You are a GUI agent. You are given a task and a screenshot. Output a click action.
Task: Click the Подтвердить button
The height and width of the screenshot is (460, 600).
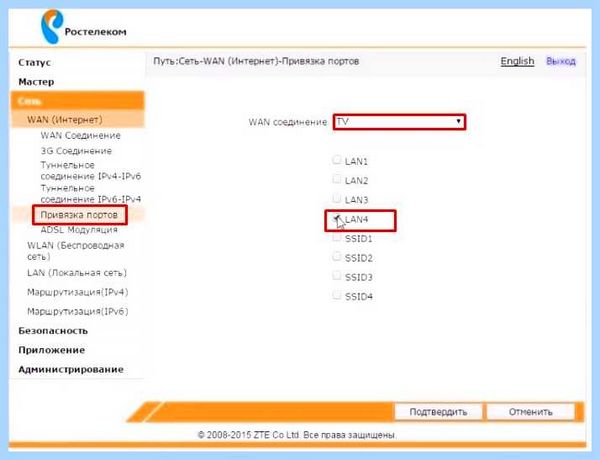438,412
